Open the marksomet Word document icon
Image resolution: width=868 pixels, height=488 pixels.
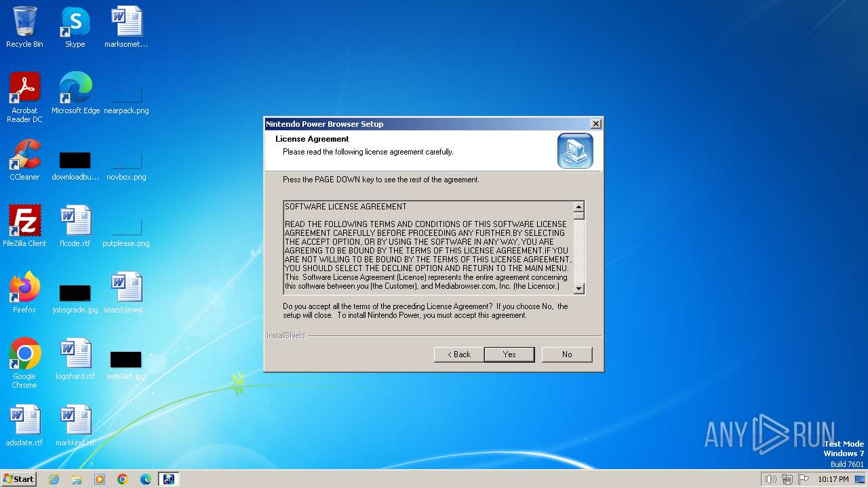click(x=126, y=27)
